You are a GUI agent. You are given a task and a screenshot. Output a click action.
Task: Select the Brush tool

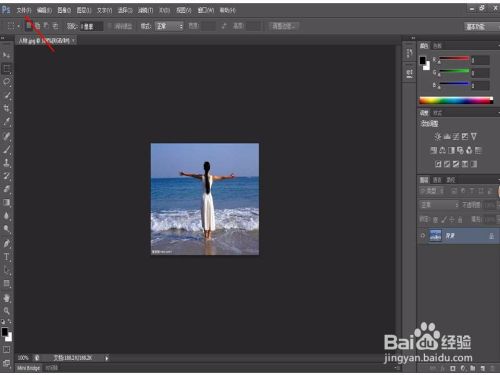point(6,149)
